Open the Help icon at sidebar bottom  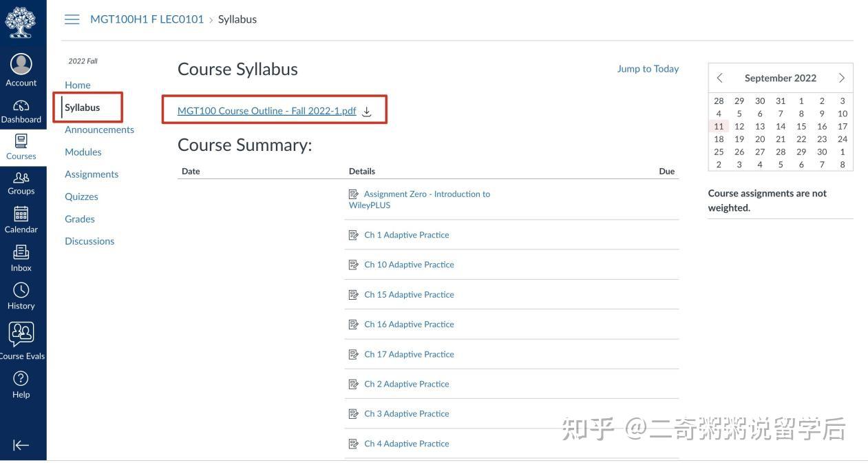[21, 380]
